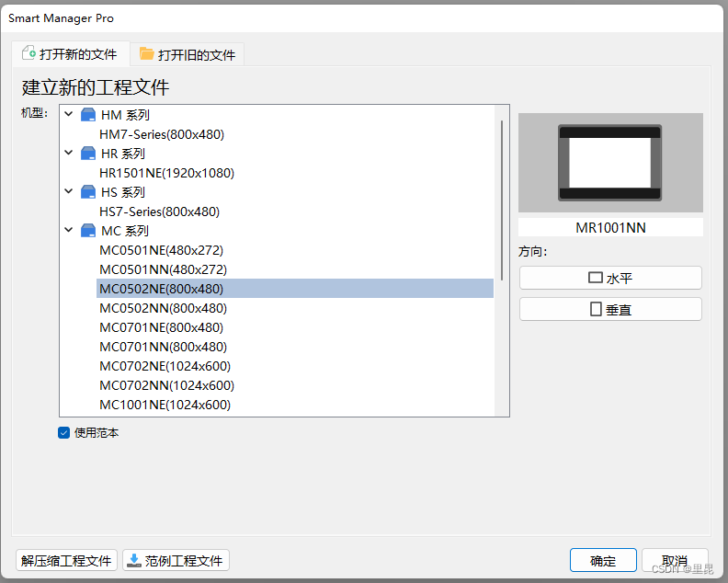This screenshot has height=583, width=728.
Task: Select HS7-Series(800x480) model
Action: pos(159,211)
